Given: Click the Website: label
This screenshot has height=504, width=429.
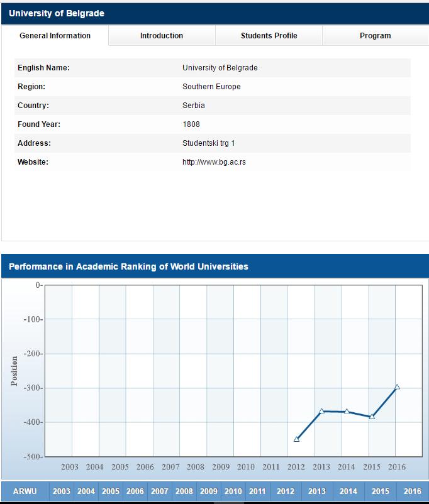Looking at the screenshot, I should [x=33, y=162].
